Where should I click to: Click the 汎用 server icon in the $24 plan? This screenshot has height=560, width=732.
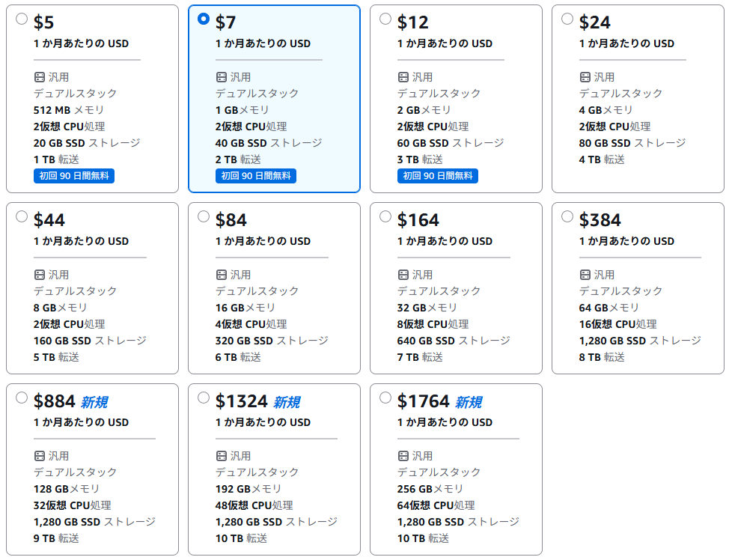tap(585, 77)
